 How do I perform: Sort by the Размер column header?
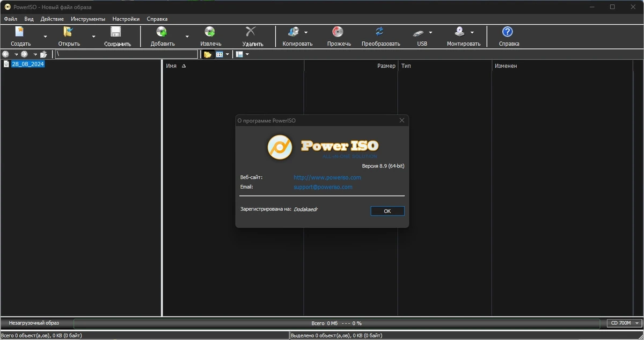[351, 66]
